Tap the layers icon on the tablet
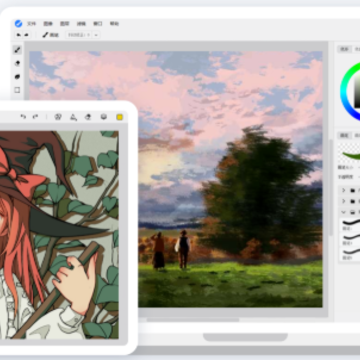360x360 pixels. (x=104, y=117)
